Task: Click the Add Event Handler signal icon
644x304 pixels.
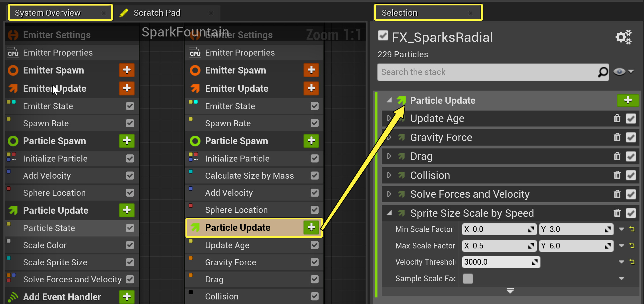Action: coord(13,297)
